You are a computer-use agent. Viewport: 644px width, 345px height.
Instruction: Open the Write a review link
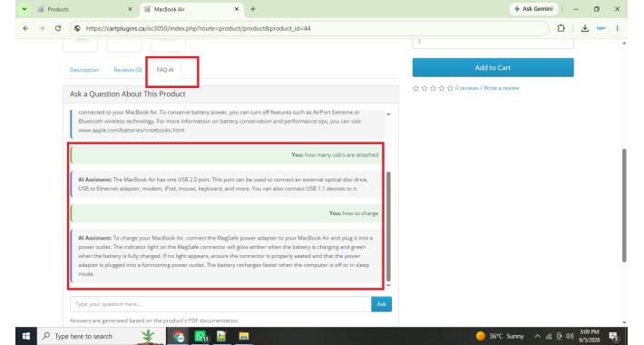tap(501, 88)
